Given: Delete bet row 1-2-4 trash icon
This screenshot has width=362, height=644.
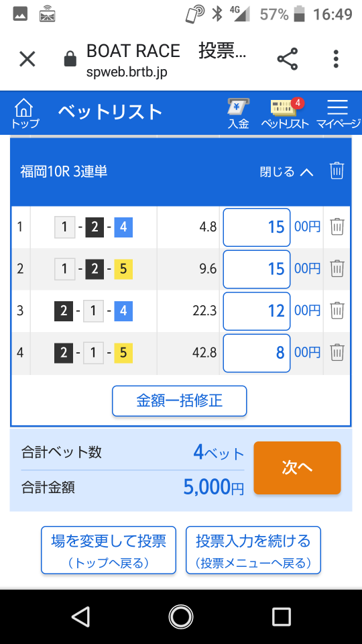Looking at the screenshot, I should (x=337, y=227).
